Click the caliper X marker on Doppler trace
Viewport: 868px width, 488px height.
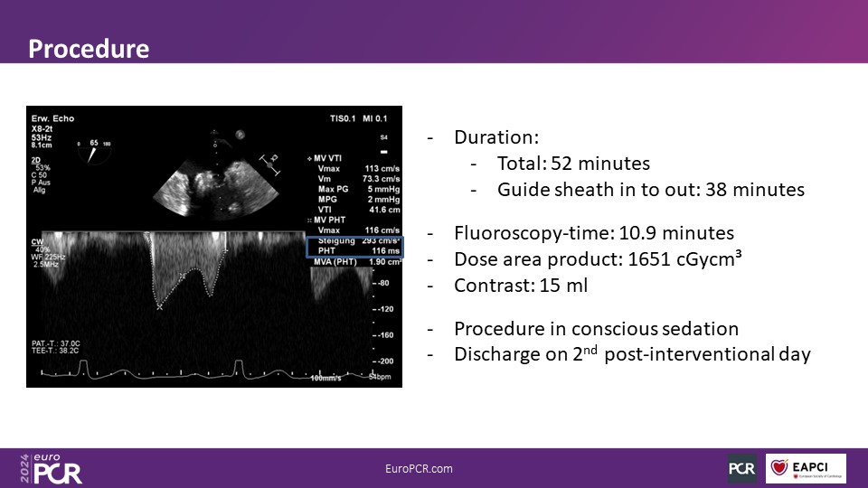[160, 307]
